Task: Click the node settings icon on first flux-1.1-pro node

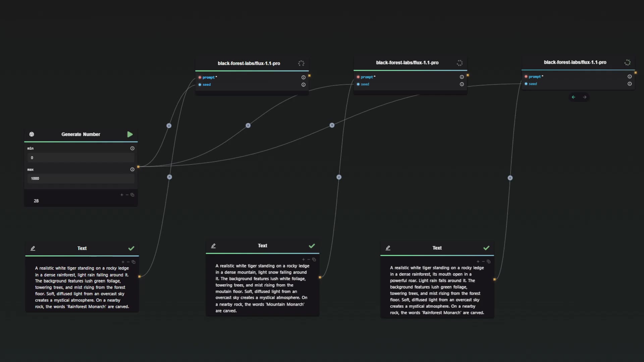Action: [301, 63]
